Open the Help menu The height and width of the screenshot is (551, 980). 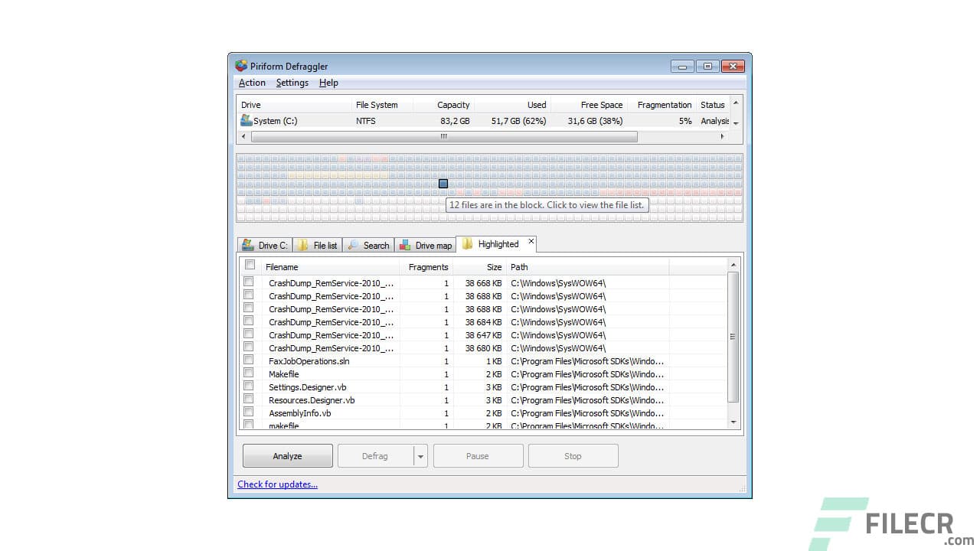[328, 83]
